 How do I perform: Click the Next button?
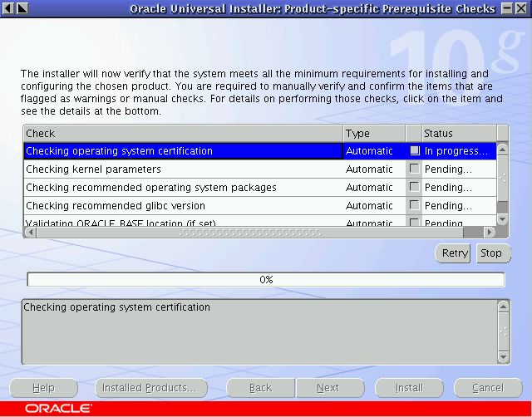coord(330,388)
